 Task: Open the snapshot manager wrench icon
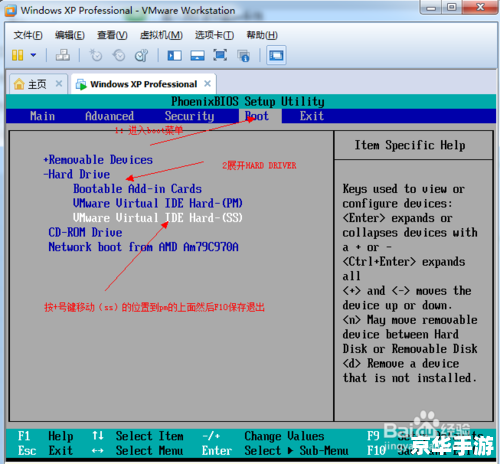pos(141,55)
